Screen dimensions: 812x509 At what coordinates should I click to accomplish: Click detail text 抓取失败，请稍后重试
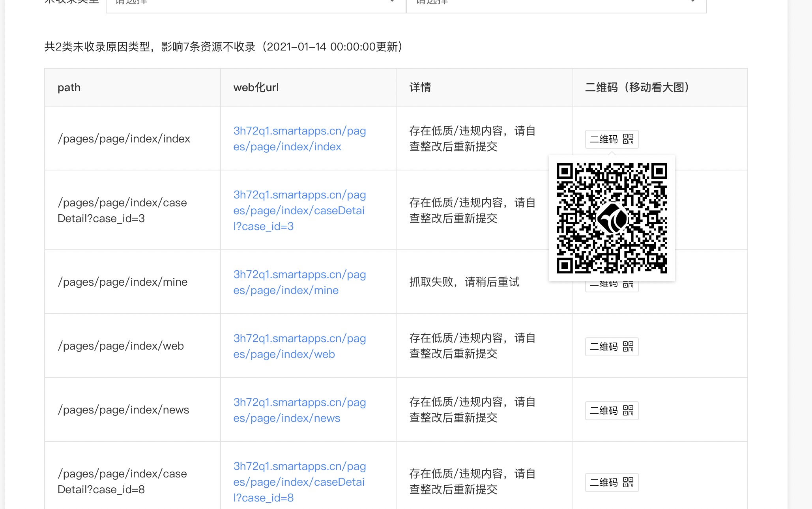pyautogui.click(x=464, y=282)
